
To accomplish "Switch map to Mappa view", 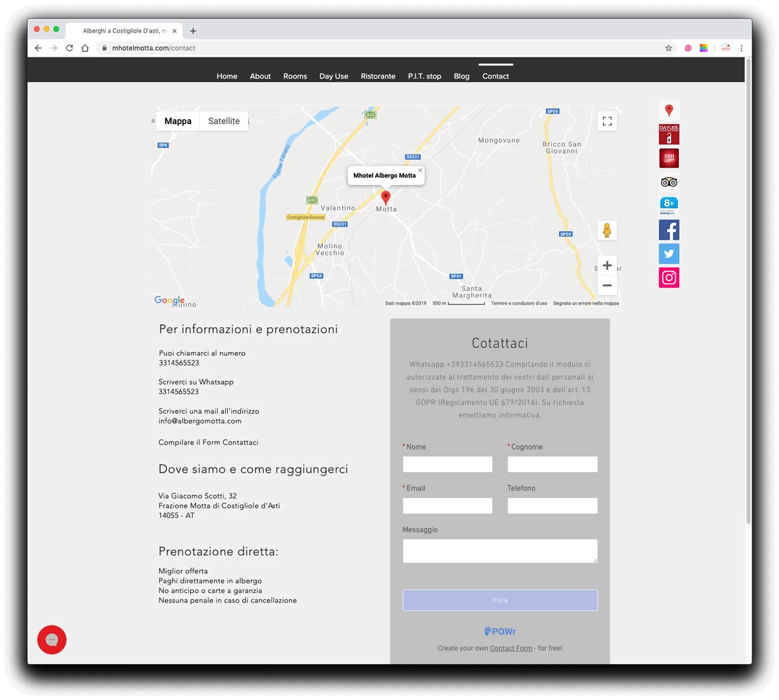I will pyautogui.click(x=178, y=121).
